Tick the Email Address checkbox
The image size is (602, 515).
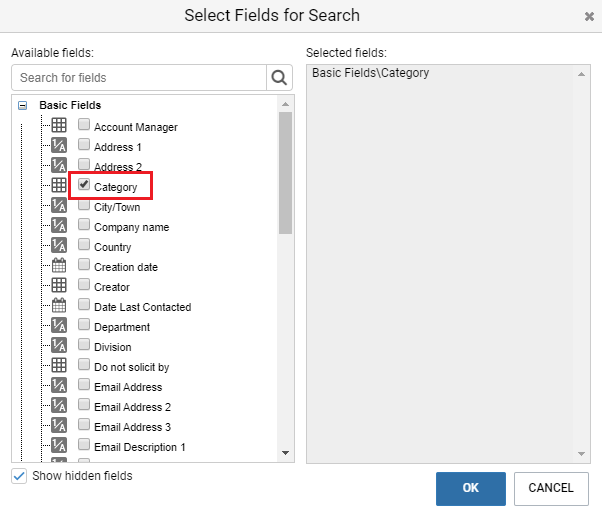[x=84, y=384]
